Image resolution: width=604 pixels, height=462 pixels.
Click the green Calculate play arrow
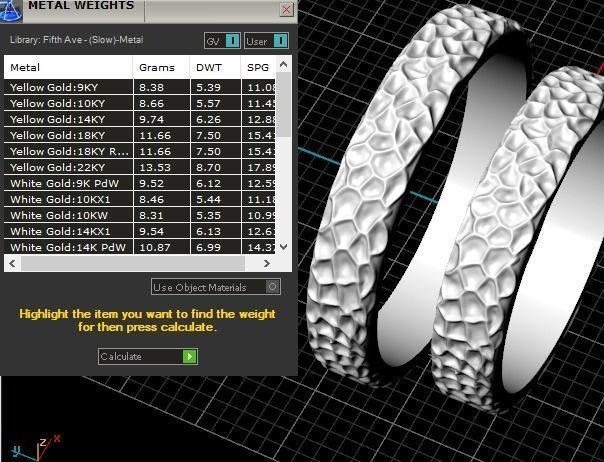click(x=190, y=356)
